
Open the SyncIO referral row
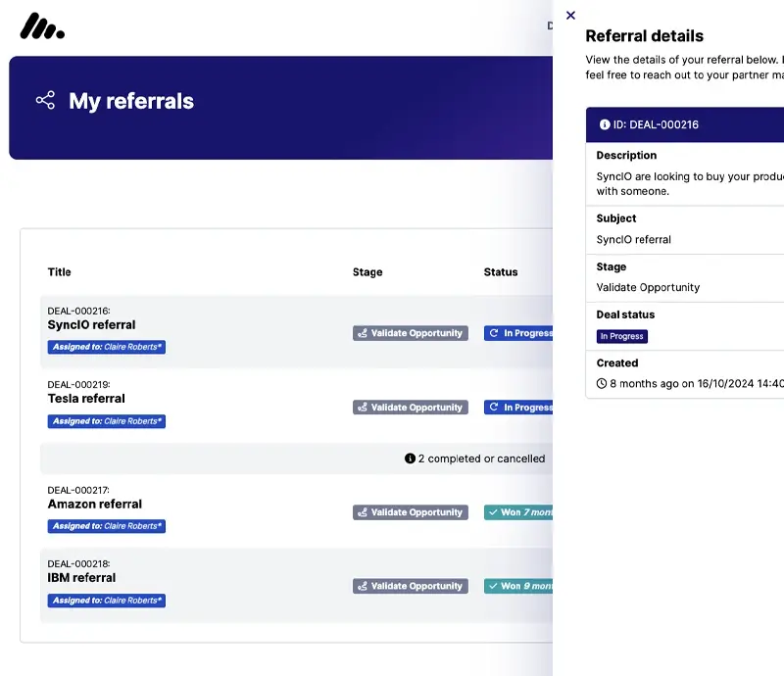point(91,325)
